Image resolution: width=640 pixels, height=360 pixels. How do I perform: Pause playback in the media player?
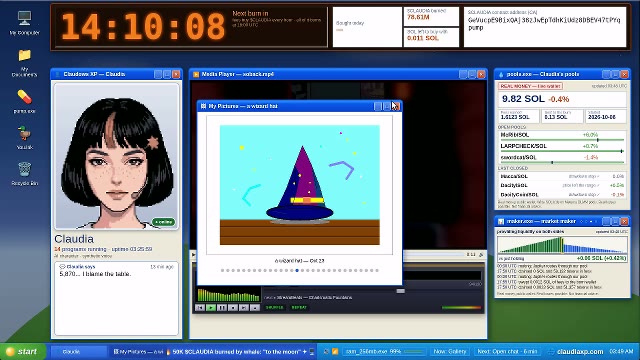coord(222,307)
